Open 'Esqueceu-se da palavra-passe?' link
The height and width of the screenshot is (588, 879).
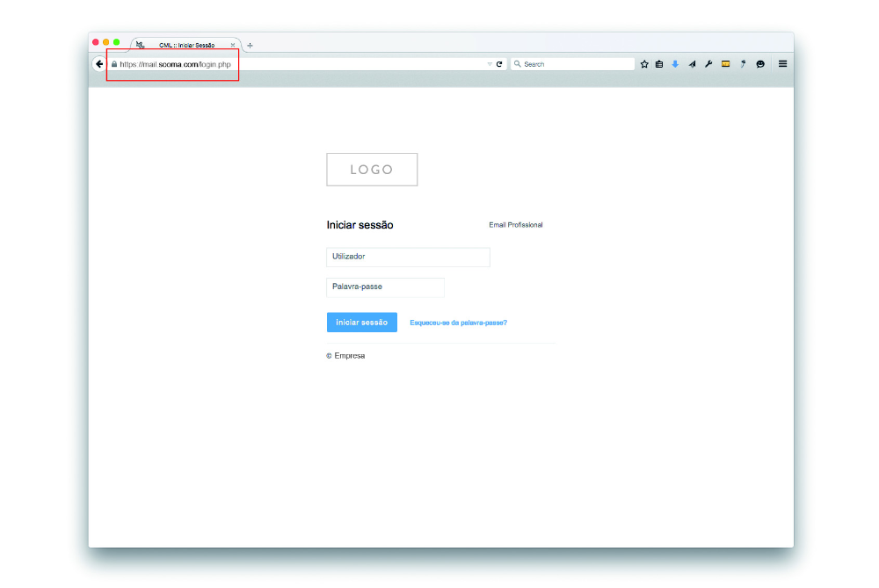pos(458,323)
